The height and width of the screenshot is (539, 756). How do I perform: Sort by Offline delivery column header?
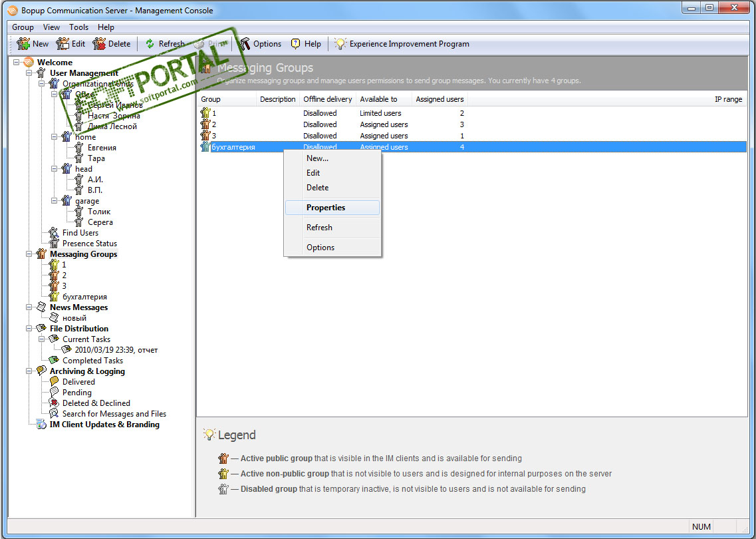click(x=328, y=99)
